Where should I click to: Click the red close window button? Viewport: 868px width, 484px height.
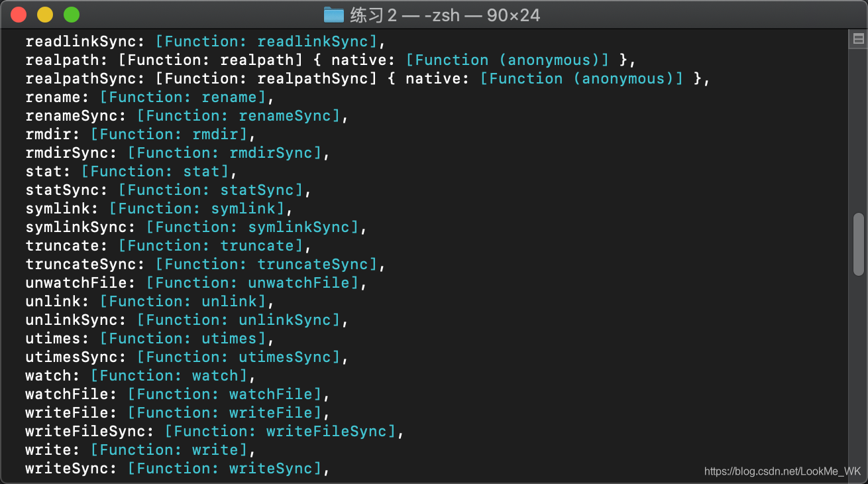coord(19,14)
